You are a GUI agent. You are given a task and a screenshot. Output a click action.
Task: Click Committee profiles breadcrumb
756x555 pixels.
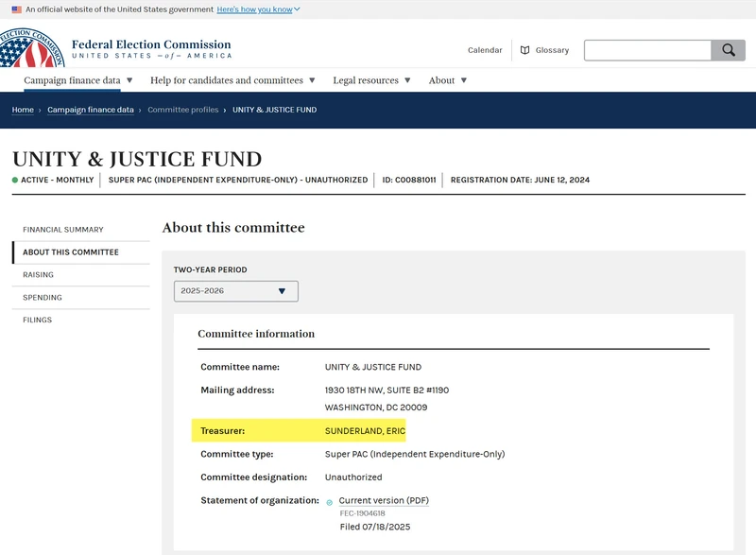pyautogui.click(x=183, y=110)
